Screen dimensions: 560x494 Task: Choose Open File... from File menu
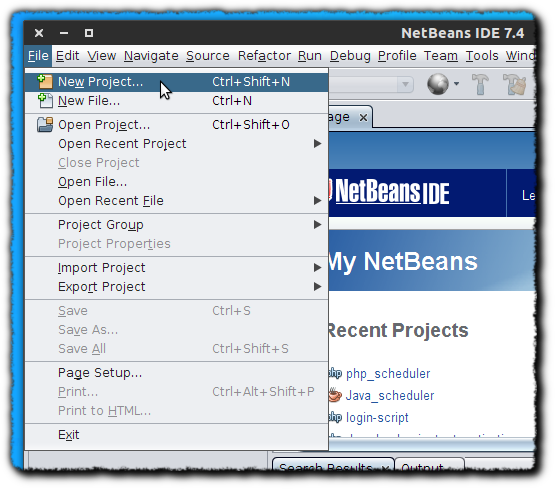[176, 182]
